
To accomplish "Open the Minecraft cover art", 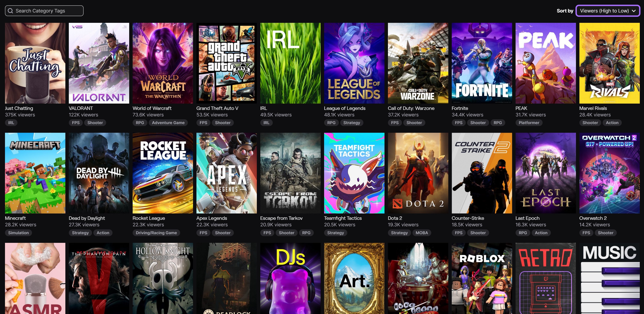I will tap(35, 173).
